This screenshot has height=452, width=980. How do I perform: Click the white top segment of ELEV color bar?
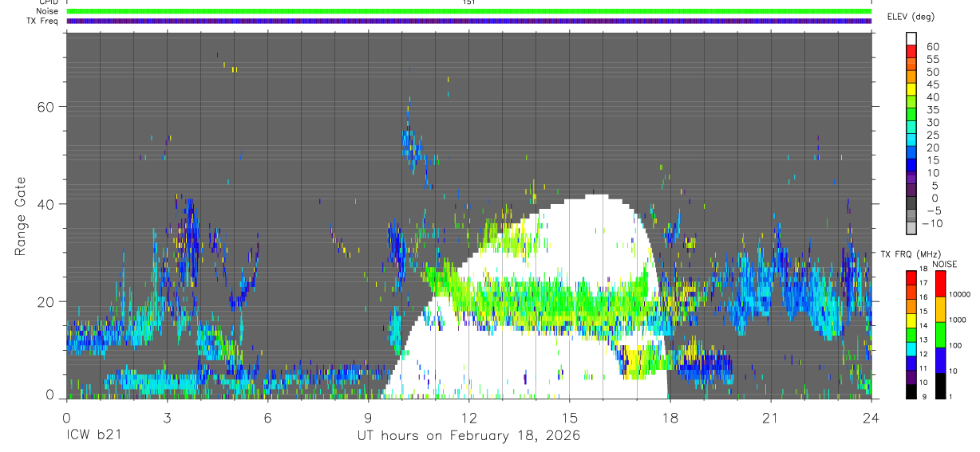tap(911, 38)
